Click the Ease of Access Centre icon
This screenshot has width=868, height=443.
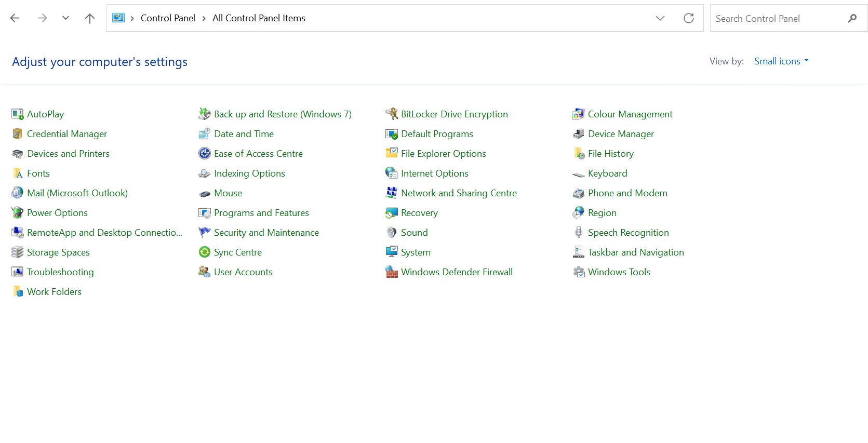coord(205,154)
